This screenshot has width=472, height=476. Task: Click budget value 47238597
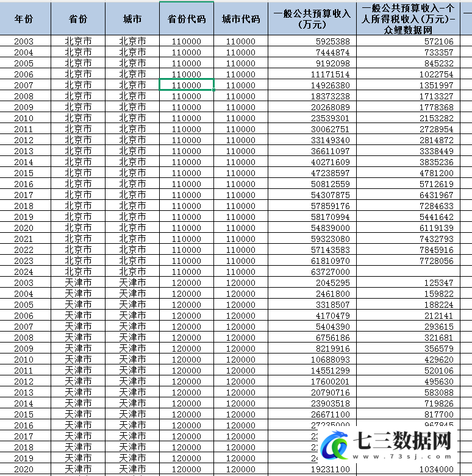point(331,172)
